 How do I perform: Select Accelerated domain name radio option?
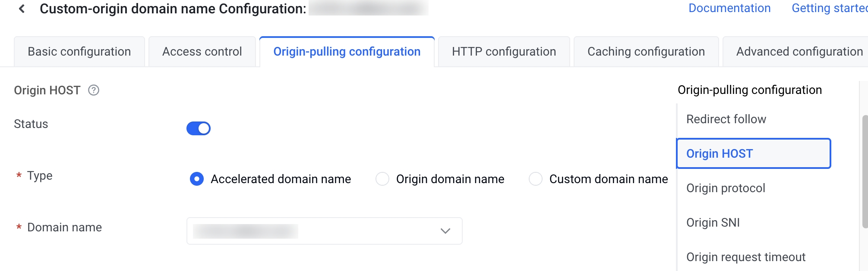coord(197,179)
